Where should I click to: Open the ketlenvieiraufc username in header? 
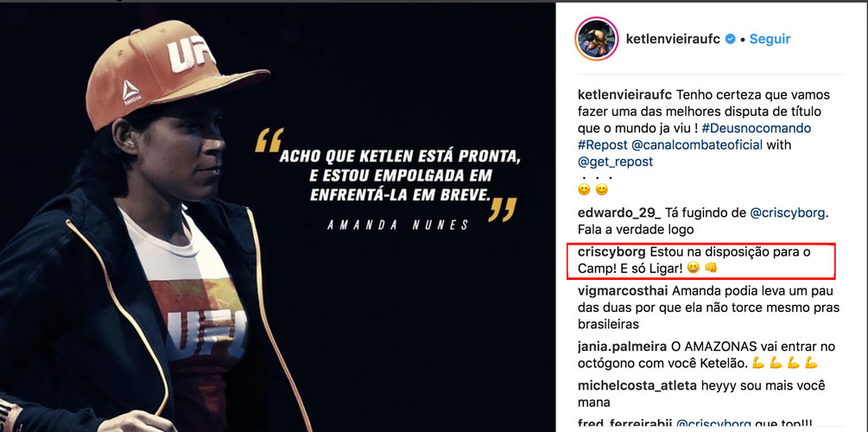tap(673, 39)
